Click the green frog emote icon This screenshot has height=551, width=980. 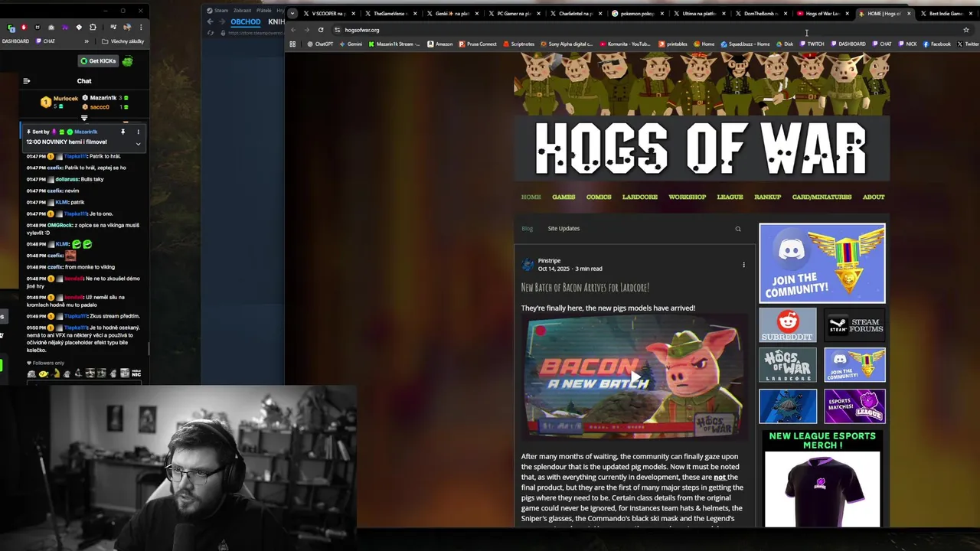127,61
